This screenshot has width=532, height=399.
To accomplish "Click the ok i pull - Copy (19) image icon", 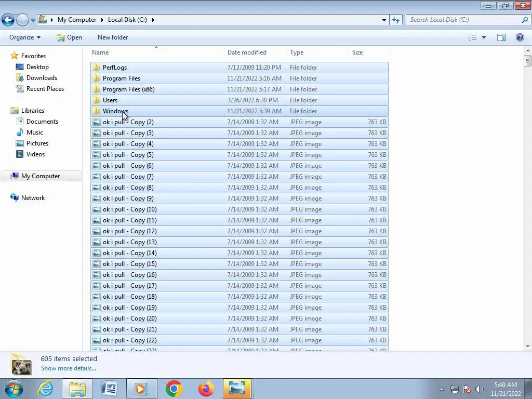I will 97,308.
